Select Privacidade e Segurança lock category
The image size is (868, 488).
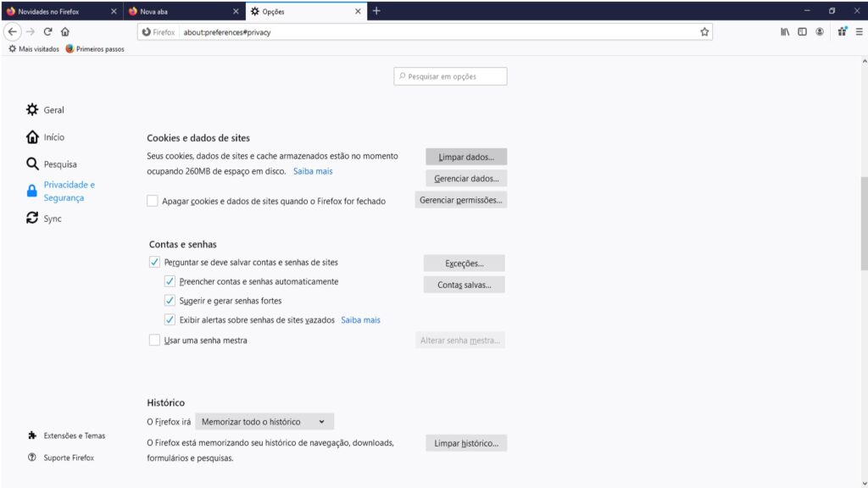click(x=61, y=191)
